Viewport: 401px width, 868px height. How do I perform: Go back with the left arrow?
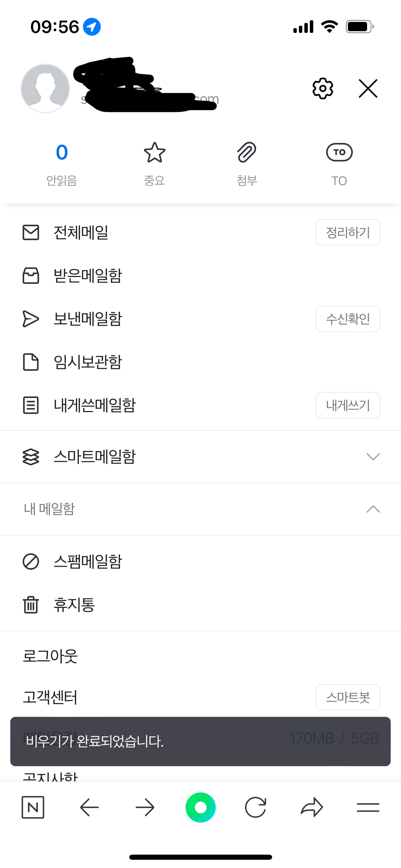[89, 808]
